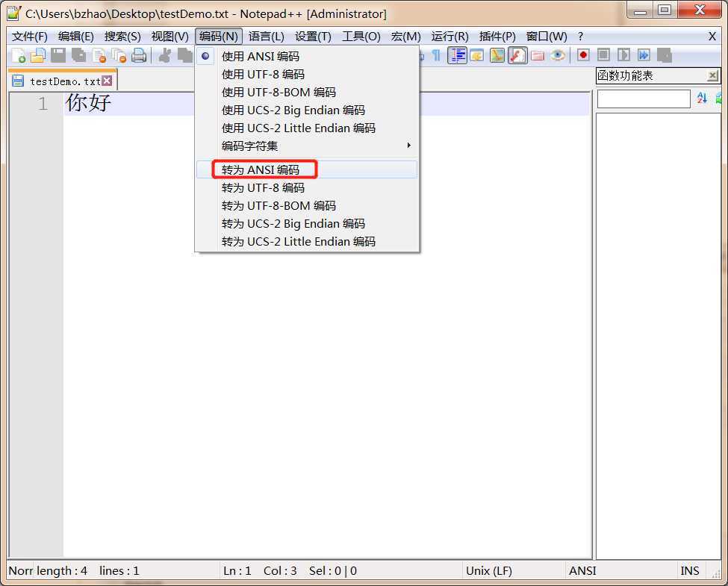
Task: Choose 转为 UCS-2 Big Endian 编码
Action: point(307,224)
